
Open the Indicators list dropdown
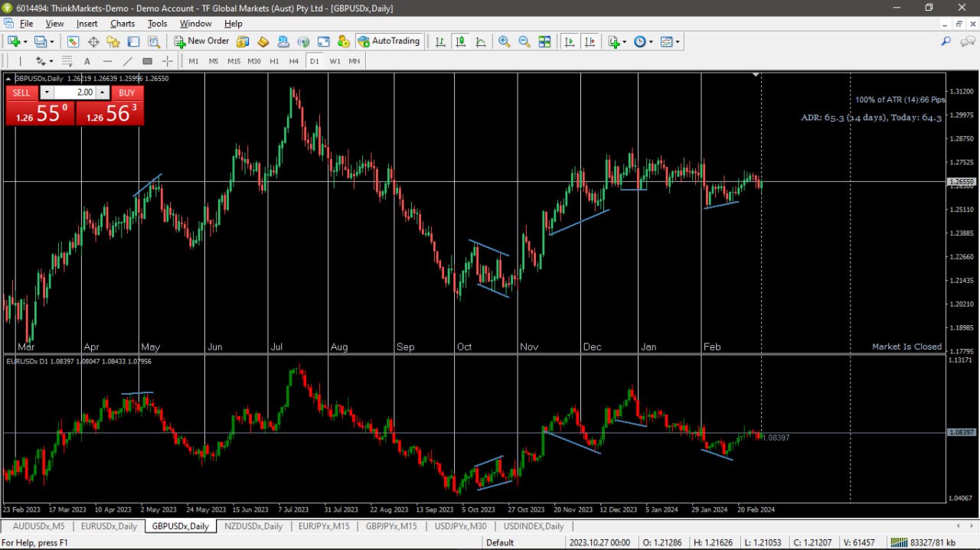coord(616,41)
